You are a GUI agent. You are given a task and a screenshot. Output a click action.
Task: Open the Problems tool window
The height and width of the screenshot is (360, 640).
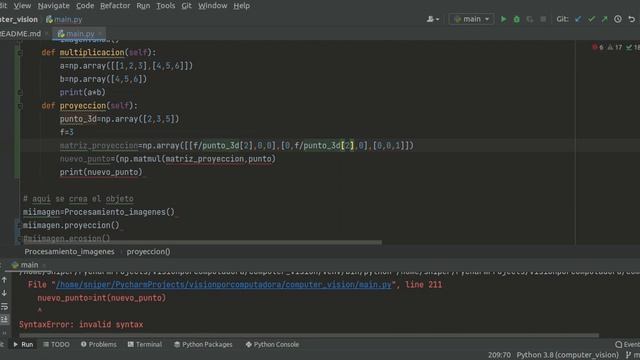pyautogui.click(x=98, y=344)
